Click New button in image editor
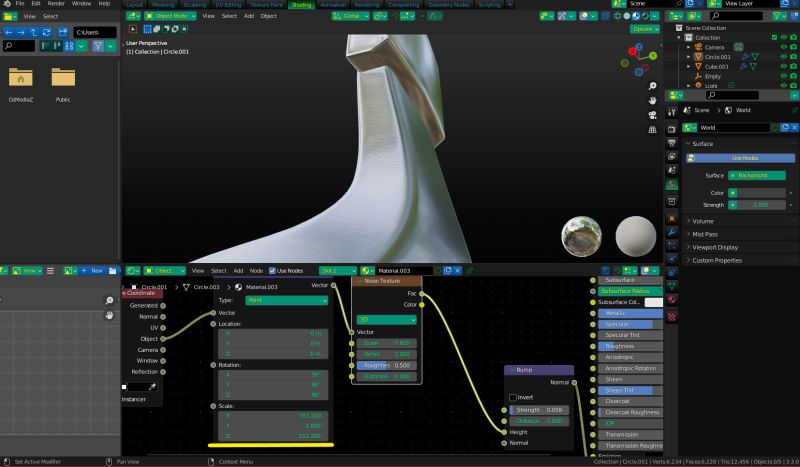 click(x=92, y=271)
